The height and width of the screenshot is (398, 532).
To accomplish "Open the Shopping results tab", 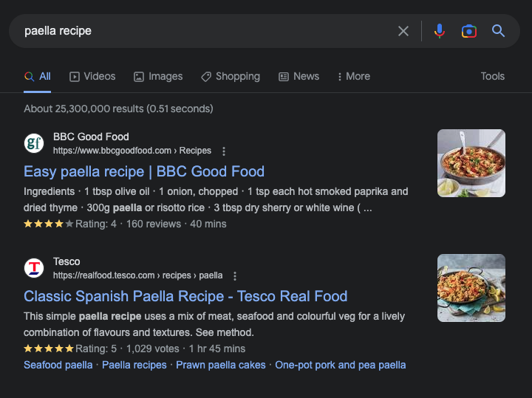I will coord(231,77).
